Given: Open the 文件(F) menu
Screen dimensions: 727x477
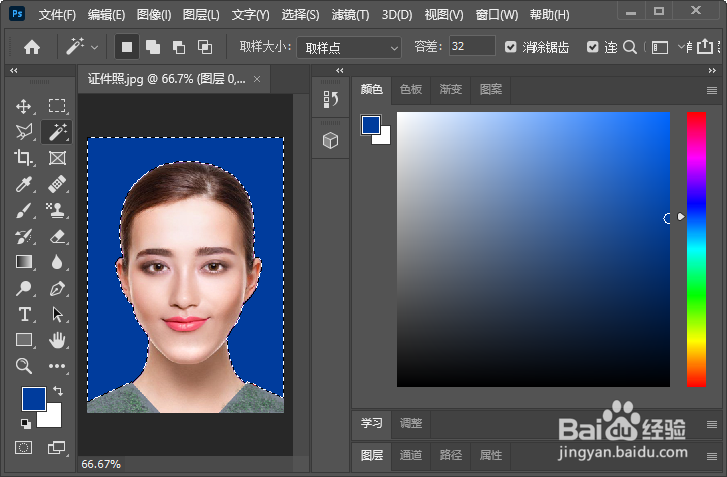Looking at the screenshot, I should coord(57,15).
